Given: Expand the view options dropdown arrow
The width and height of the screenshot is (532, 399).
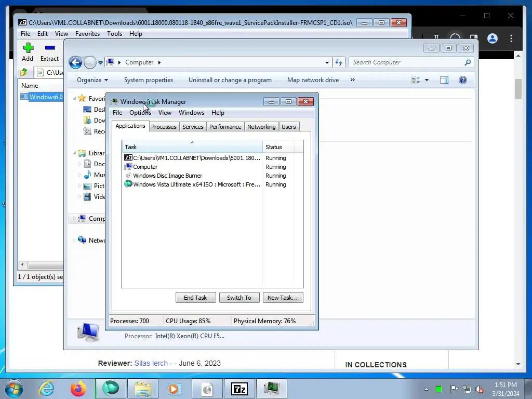Looking at the screenshot, I should click(x=427, y=80).
